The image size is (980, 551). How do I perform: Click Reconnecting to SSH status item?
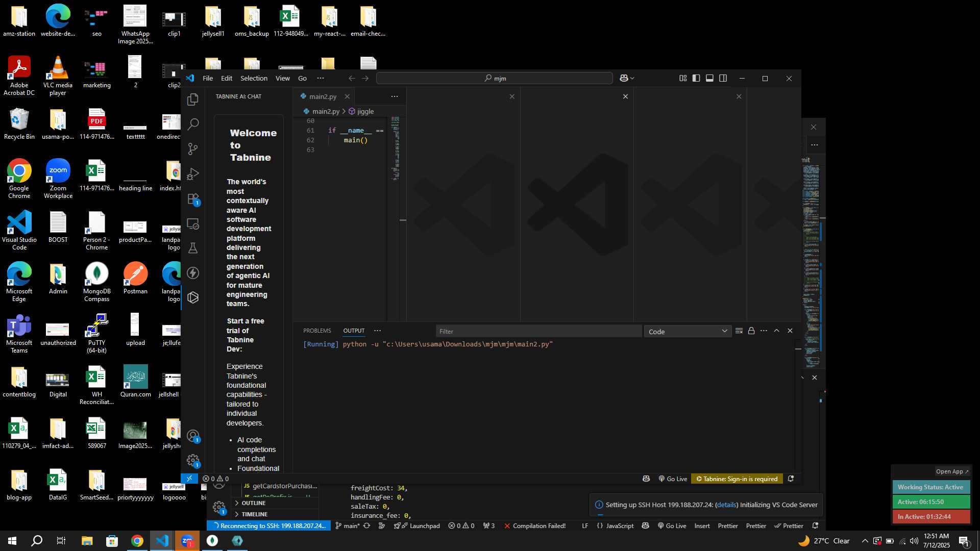[269, 525]
